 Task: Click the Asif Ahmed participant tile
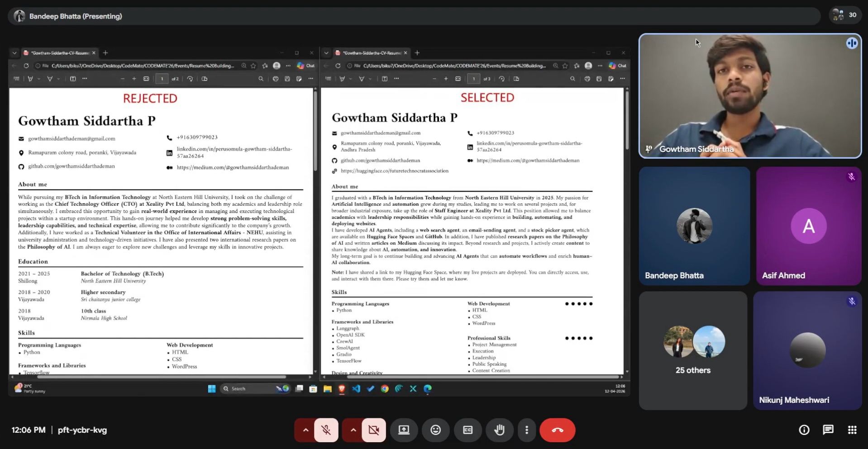pyautogui.click(x=809, y=226)
